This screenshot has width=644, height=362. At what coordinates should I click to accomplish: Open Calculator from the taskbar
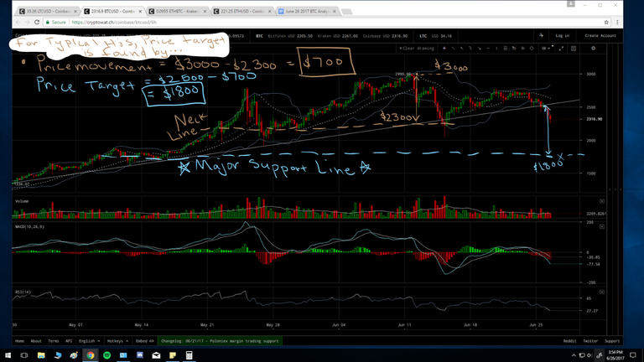pyautogui.click(x=190, y=355)
